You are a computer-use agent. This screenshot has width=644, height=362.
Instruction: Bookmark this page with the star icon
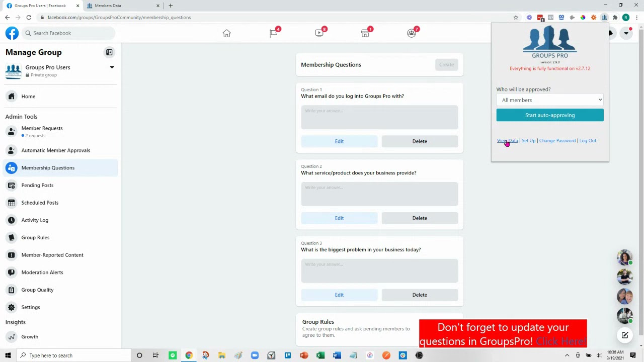pyautogui.click(x=516, y=18)
